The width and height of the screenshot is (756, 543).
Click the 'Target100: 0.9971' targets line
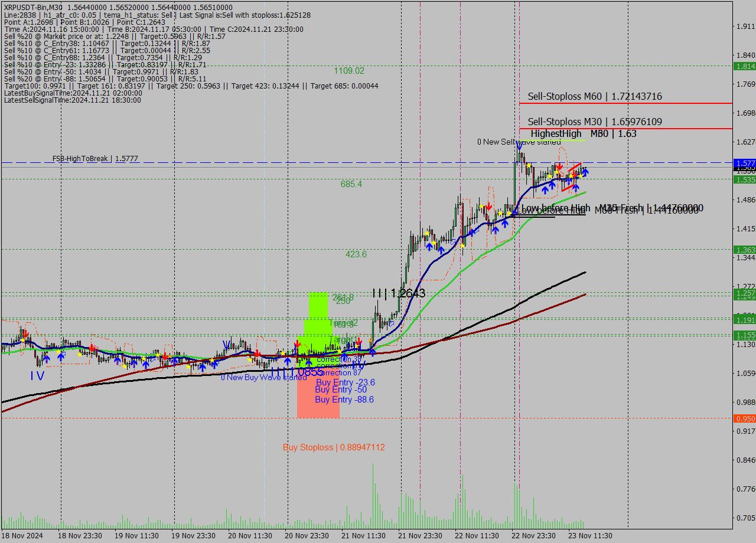click(191, 86)
